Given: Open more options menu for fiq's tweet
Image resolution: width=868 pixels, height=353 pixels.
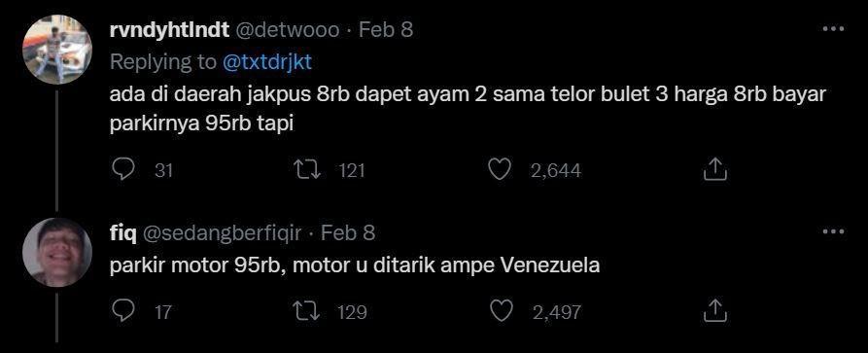Looking at the screenshot, I should 833,231.
